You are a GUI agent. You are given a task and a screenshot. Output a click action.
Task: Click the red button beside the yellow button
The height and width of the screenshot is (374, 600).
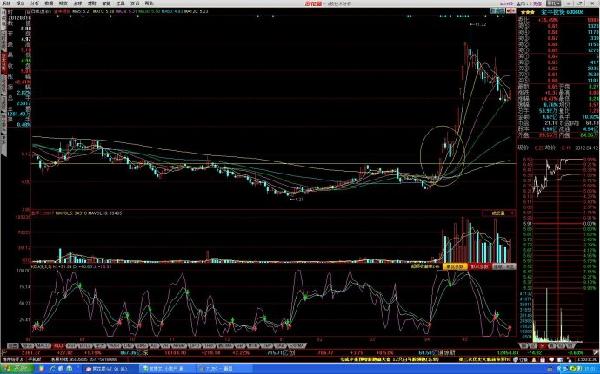tap(479, 266)
